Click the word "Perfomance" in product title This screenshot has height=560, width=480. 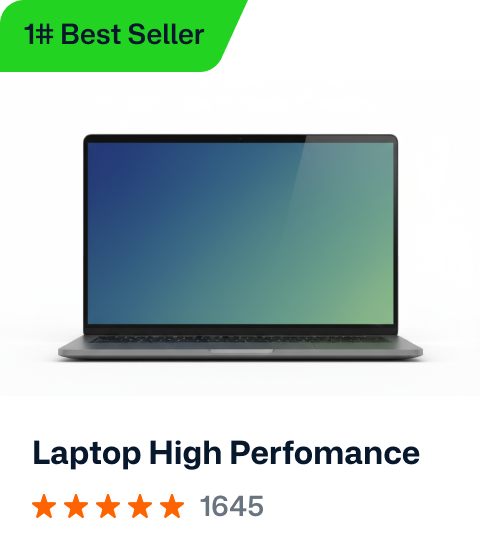pyautogui.click(x=325, y=453)
